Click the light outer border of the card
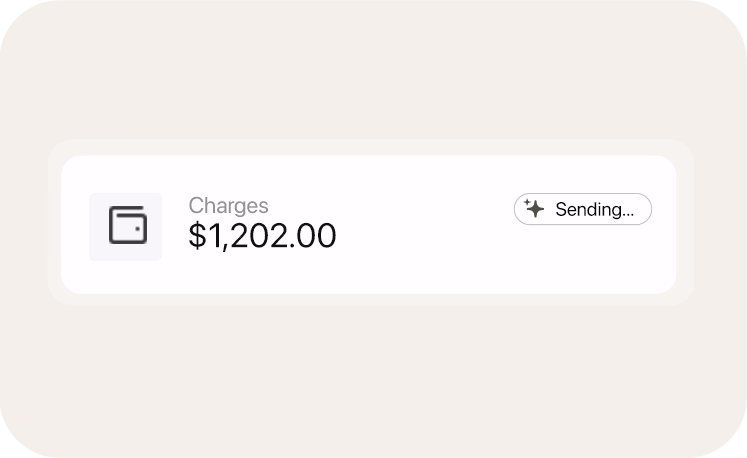Viewport: 747px width, 458px height. [x=370, y=147]
